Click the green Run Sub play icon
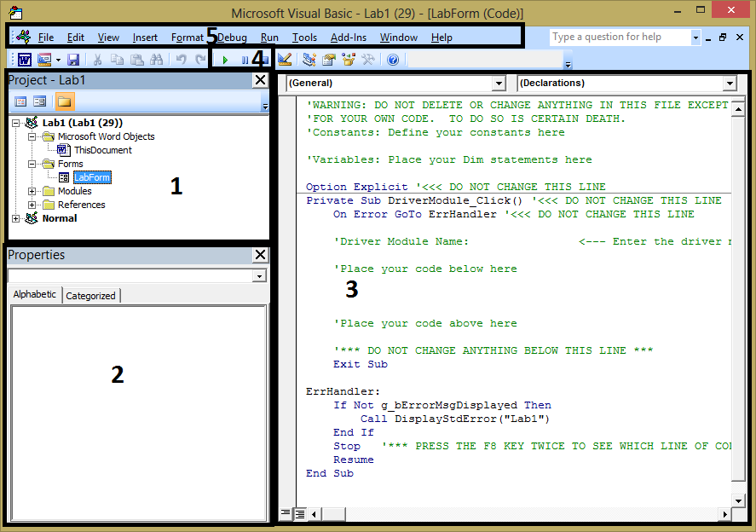The width and height of the screenshot is (756, 532). pyautogui.click(x=225, y=61)
